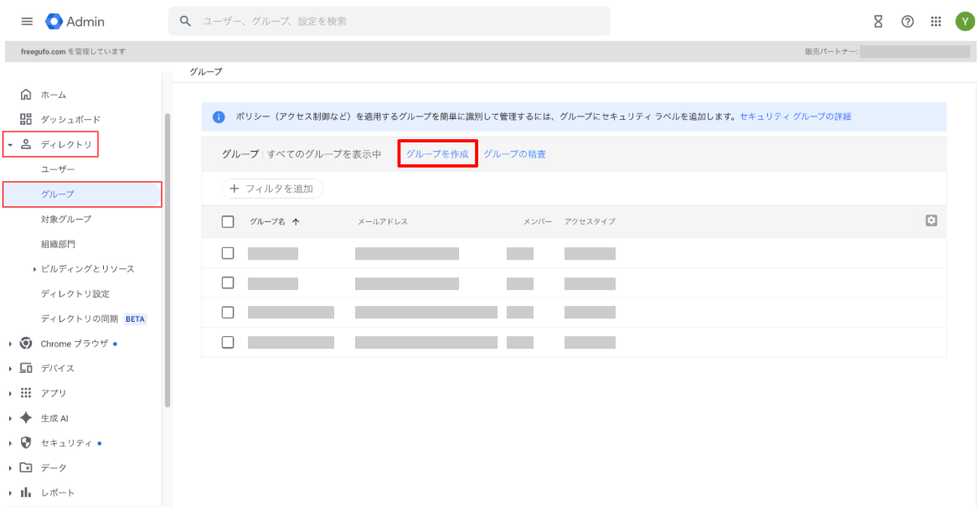Image resolution: width=980 pixels, height=507 pixels.
Task: Click the Home icon in sidebar
Action: point(27,95)
